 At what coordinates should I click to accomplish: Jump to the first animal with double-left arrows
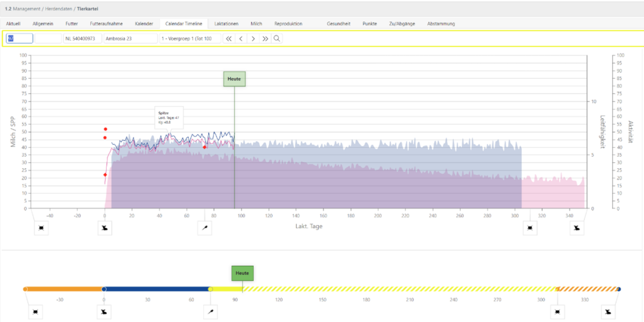[229, 39]
